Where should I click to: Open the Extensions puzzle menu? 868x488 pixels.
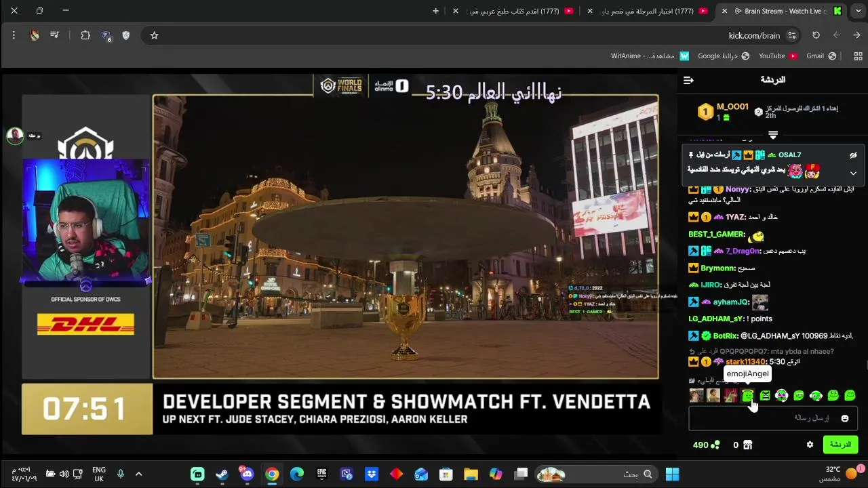(x=85, y=35)
